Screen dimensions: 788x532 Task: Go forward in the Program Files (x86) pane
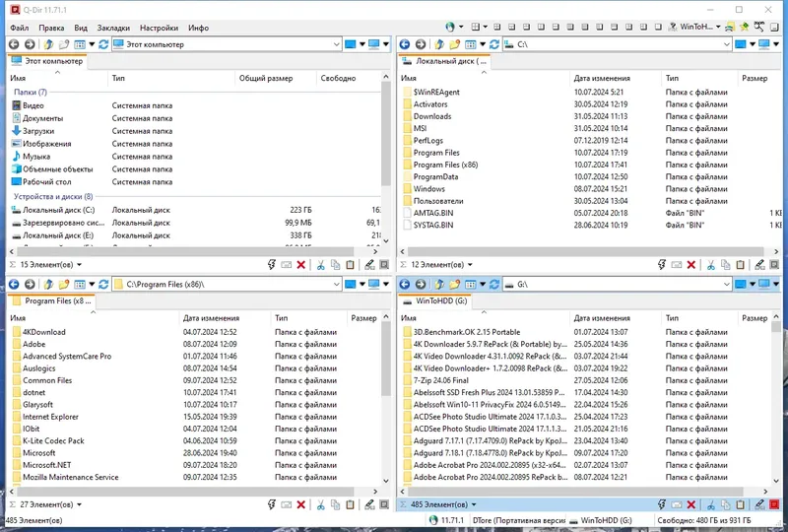pos(30,284)
